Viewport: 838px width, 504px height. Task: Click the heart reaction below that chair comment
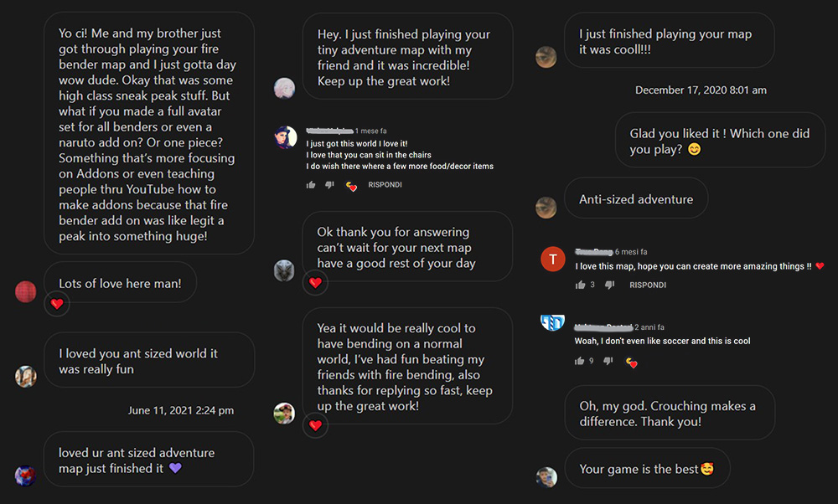tap(351, 187)
